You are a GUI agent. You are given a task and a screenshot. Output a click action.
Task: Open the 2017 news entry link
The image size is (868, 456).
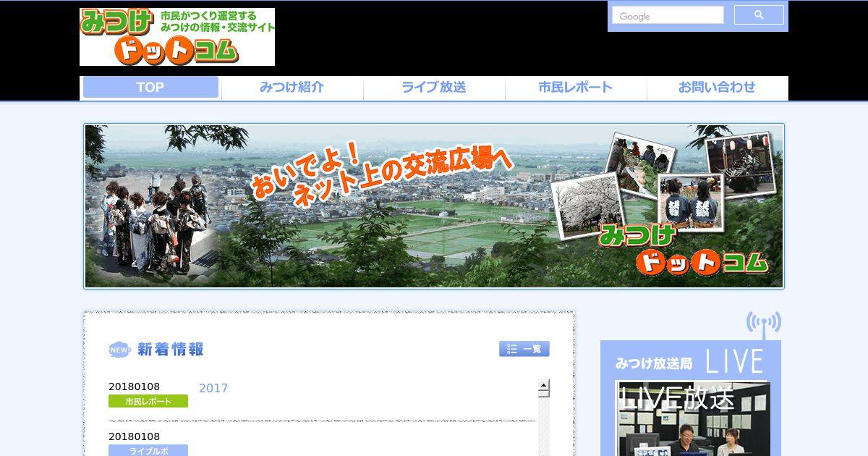pos(213,389)
